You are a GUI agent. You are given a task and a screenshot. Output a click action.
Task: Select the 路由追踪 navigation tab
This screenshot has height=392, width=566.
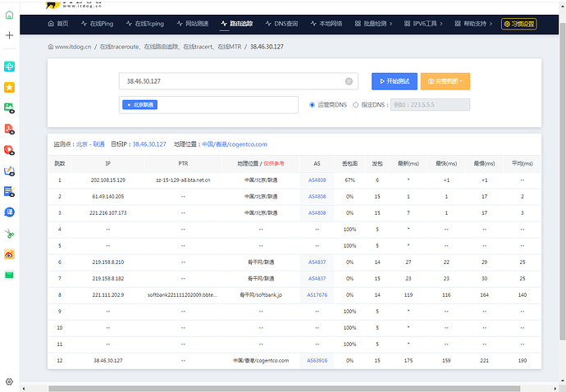(x=237, y=24)
